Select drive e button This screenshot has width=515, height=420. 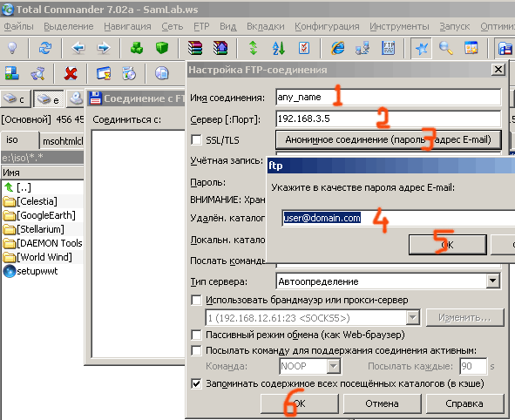48,98
